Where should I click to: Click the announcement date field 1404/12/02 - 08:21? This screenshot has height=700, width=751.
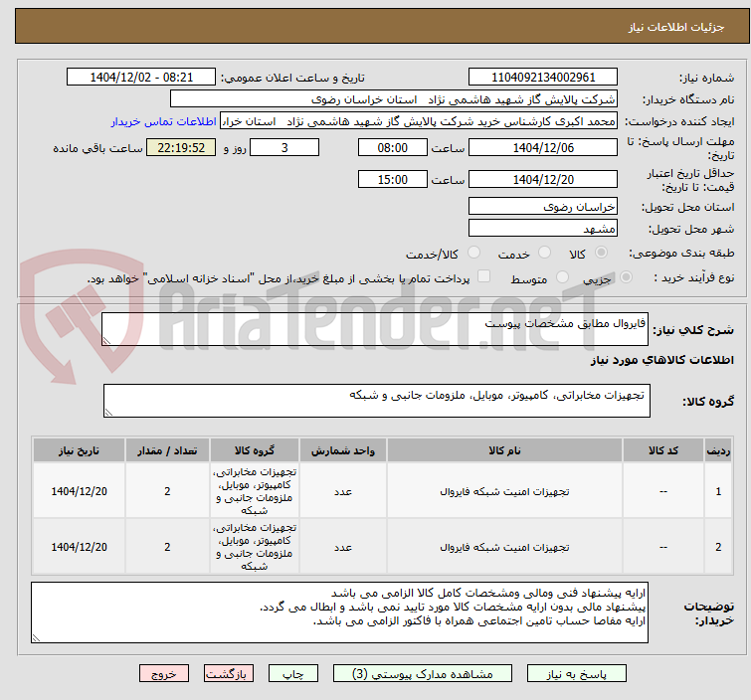[141, 78]
